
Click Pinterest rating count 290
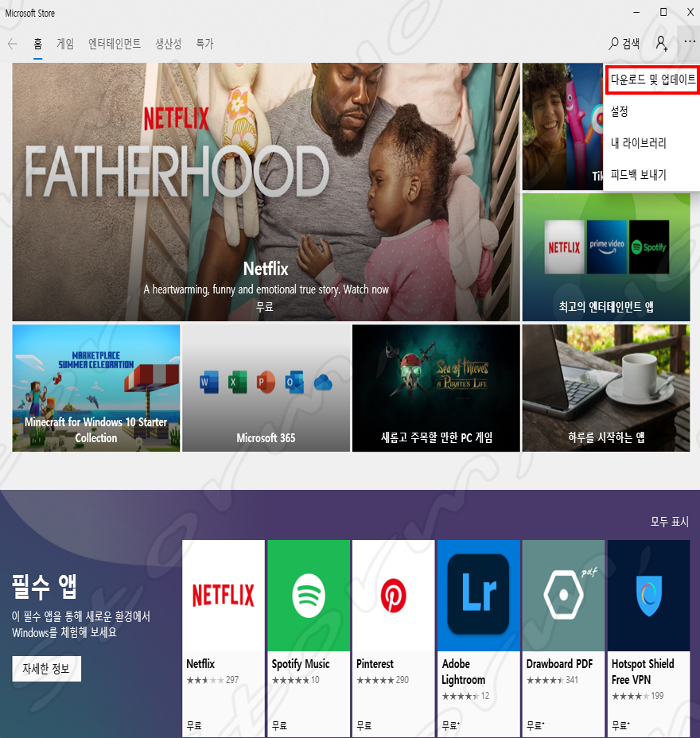point(402,680)
